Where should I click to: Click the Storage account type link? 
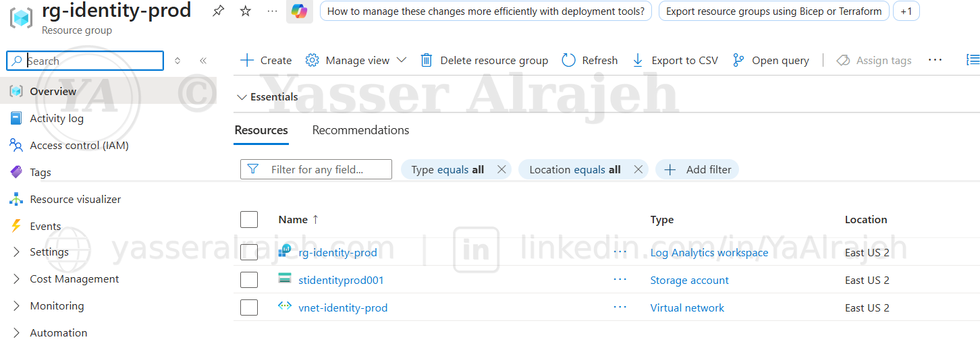tap(689, 280)
